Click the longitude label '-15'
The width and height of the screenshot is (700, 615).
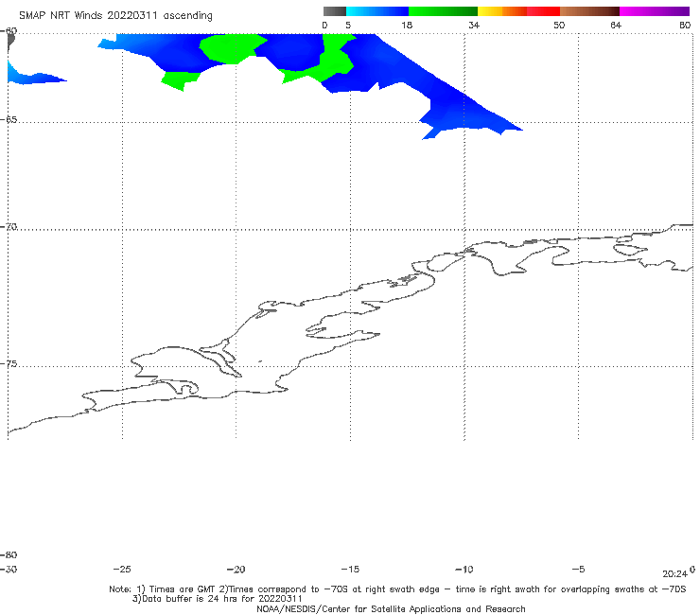350,570
